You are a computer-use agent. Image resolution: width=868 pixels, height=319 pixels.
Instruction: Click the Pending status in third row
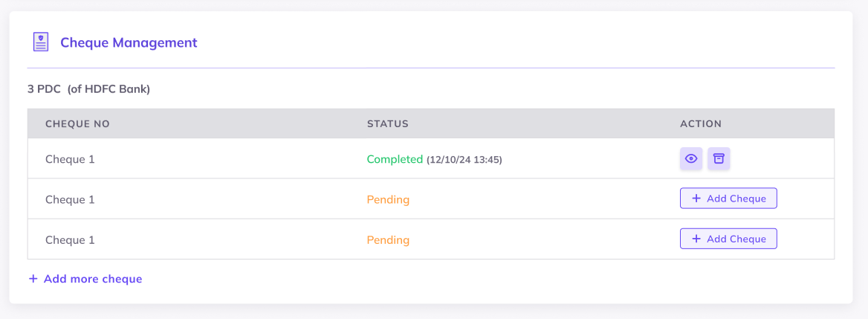tap(388, 240)
